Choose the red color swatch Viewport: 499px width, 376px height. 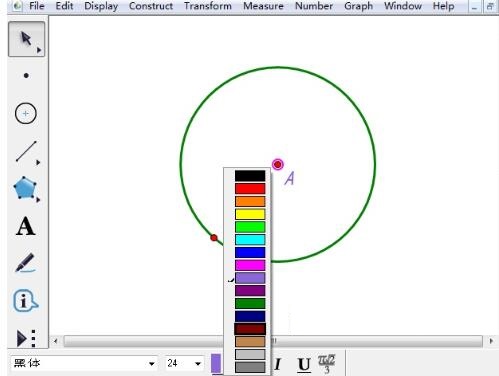[x=250, y=189]
